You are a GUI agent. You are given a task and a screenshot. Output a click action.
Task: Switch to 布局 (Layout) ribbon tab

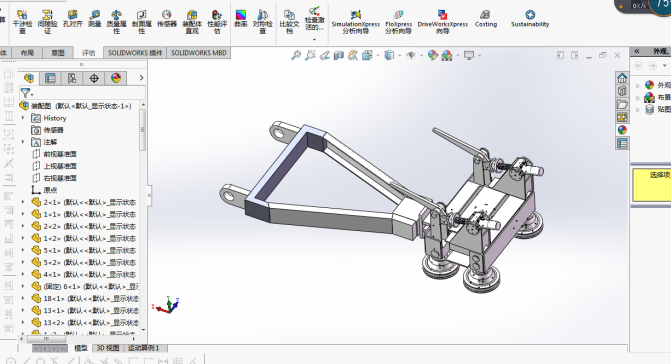pos(27,53)
